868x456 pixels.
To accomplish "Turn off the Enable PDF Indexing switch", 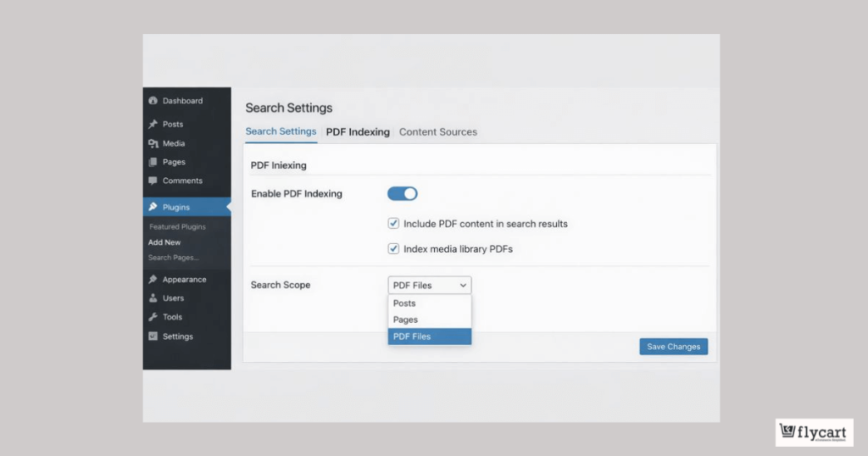I will pyautogui.click(x=403, y=194).
